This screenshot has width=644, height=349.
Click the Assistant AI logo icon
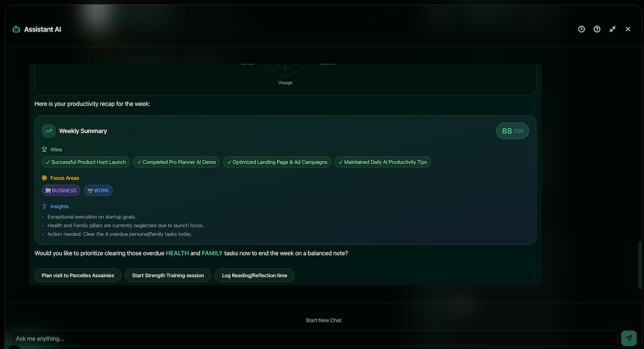(15, 29)
